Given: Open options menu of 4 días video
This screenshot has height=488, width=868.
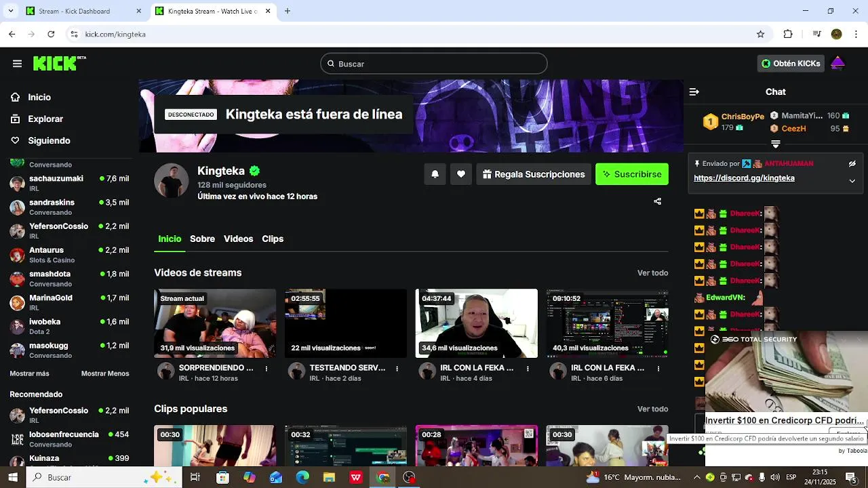Looking at the screenshot, I should (x=528, y=369).
